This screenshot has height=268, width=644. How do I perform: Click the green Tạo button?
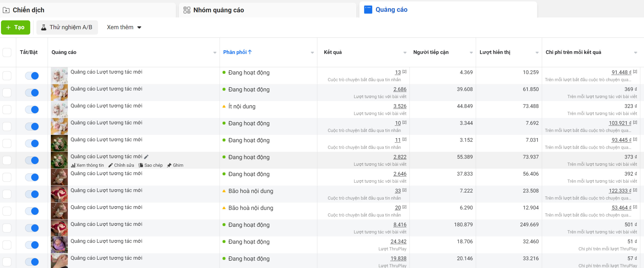(x=16, y=27)
